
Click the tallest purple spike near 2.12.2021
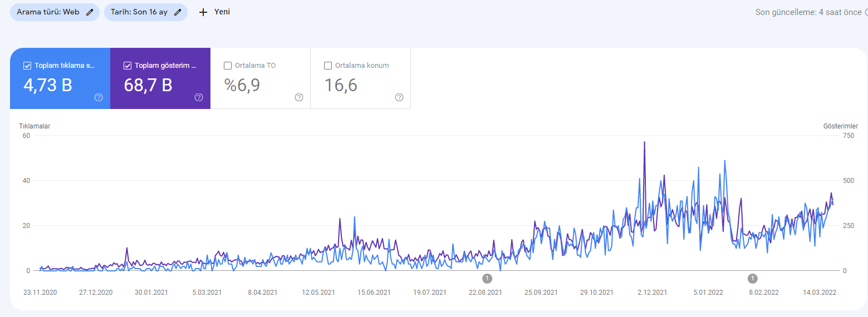coord(644,143)
